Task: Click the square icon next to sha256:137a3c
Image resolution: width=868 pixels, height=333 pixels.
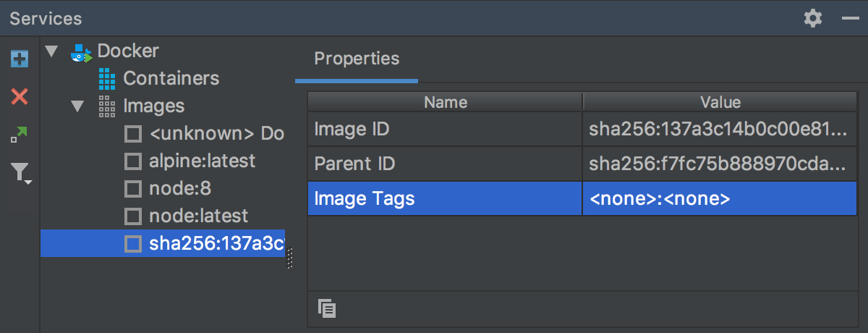Action: tap(133, 244)
